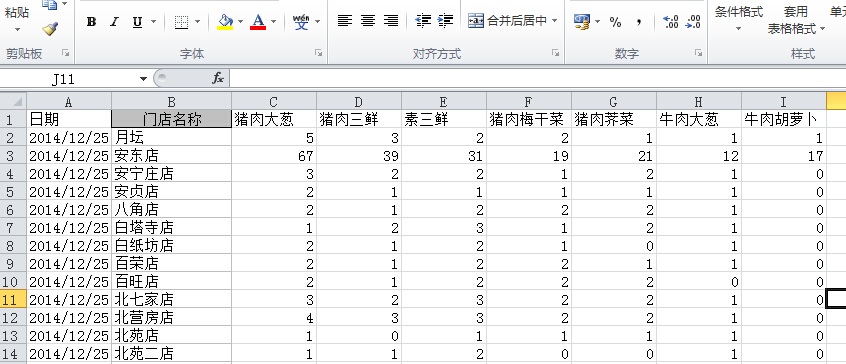846x364 pixels.
Task: Click the 粘贴 paste button
Action: point(17,12)
